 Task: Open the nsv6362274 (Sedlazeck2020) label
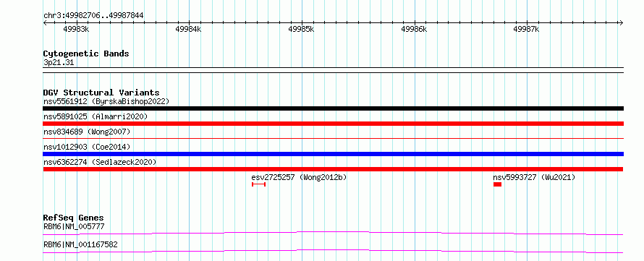coord(100,162)
